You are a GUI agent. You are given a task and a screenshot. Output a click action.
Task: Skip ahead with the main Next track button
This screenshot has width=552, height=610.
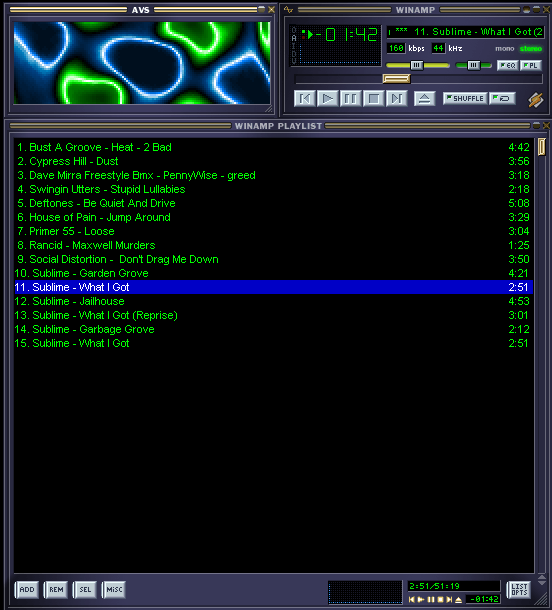396,99
